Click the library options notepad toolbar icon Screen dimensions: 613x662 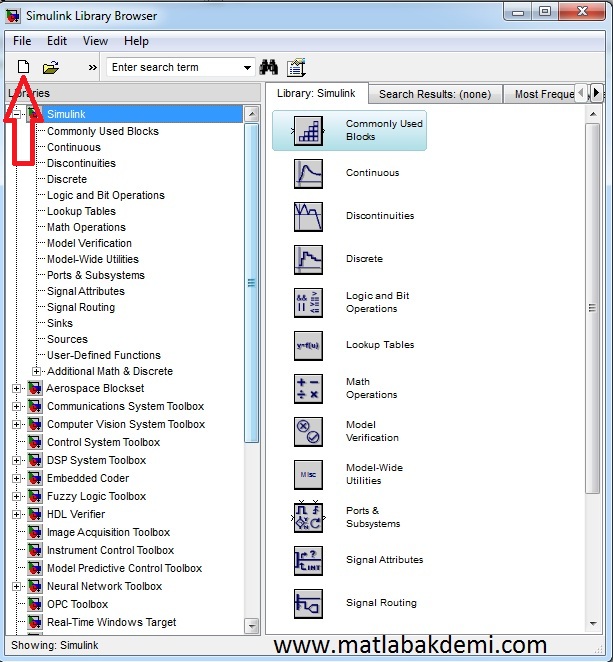tap(296, 68)
